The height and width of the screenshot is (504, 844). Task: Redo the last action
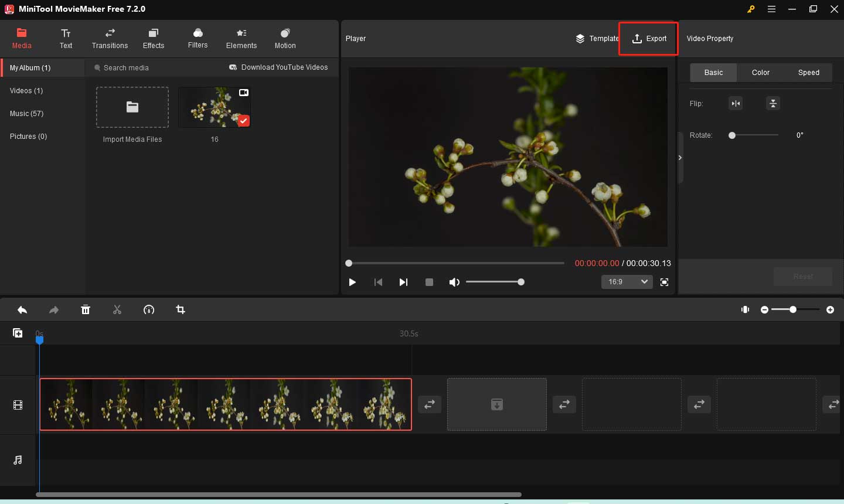tap(54, 310)
